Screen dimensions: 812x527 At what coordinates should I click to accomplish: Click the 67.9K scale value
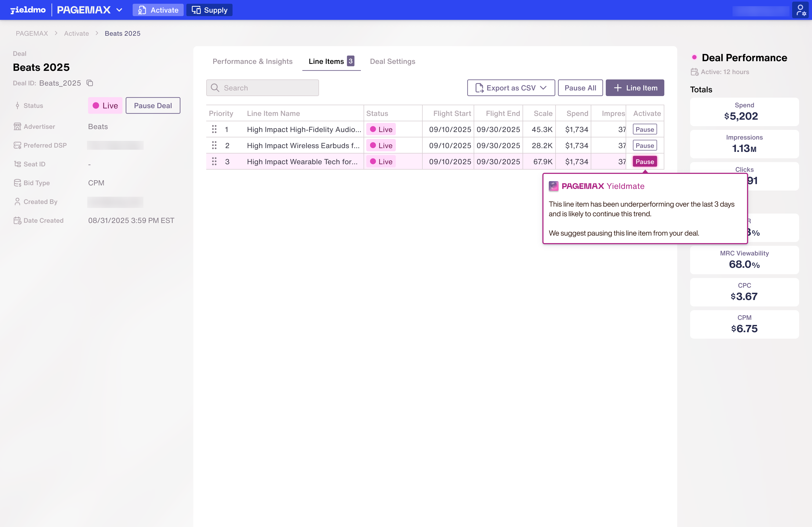[542, 162]
